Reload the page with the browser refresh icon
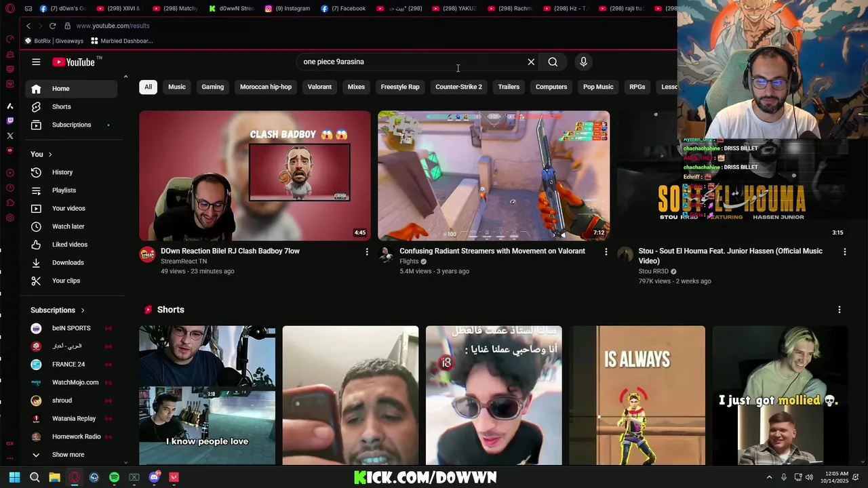 [52, 26]
